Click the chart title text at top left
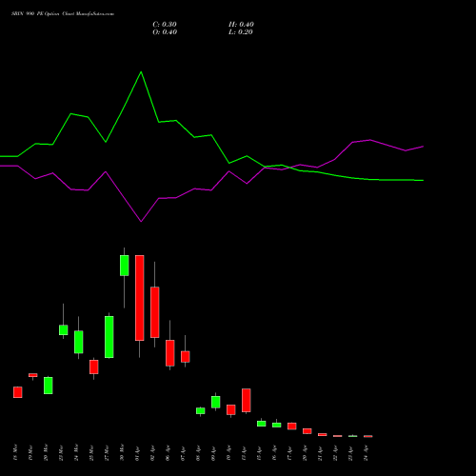 [63, 14]
